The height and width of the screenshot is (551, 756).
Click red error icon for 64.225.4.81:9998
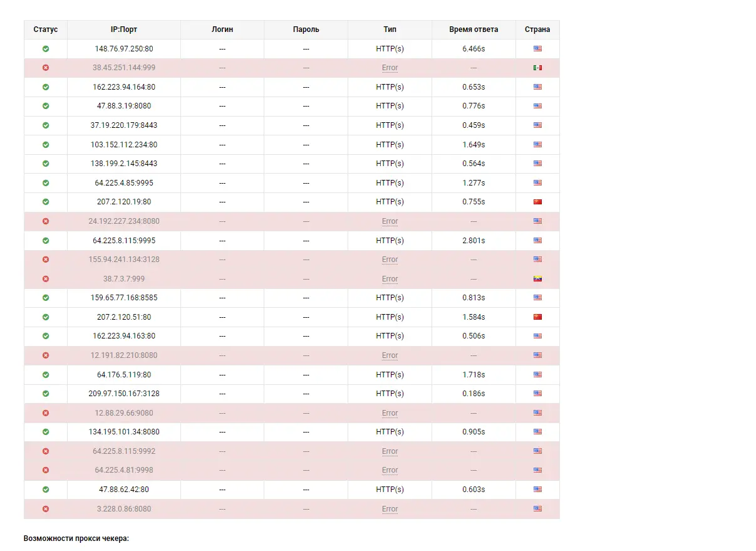46,470
